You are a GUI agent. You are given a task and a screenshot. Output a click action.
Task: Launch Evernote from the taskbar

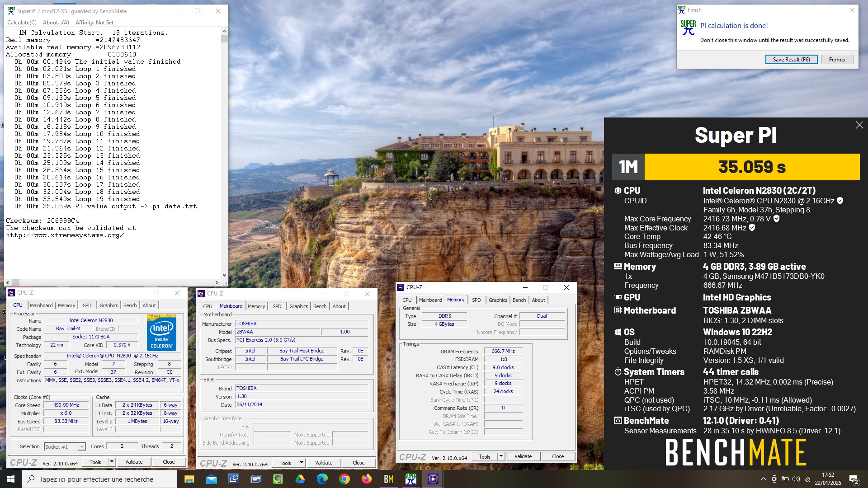(278, 479)
